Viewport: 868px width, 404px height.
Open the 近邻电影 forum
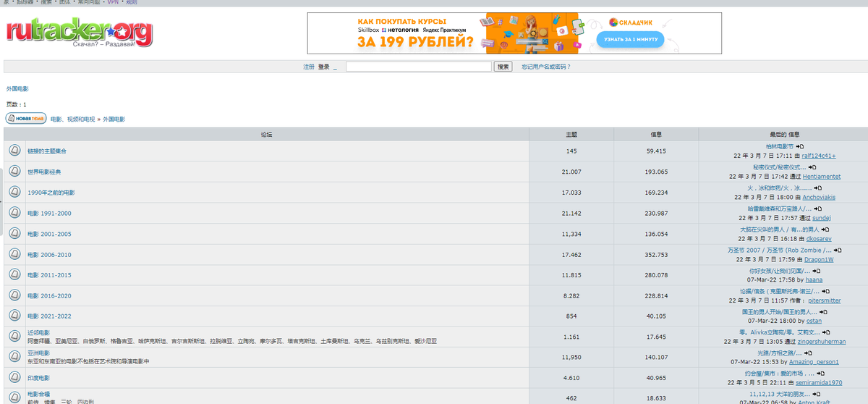pos(38,333)
